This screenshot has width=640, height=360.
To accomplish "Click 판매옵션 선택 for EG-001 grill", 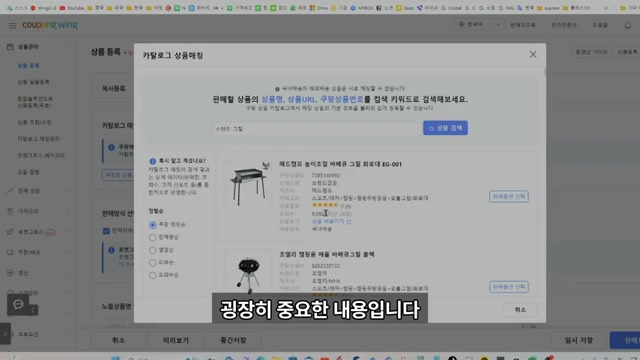I will (x=509, y=196).
